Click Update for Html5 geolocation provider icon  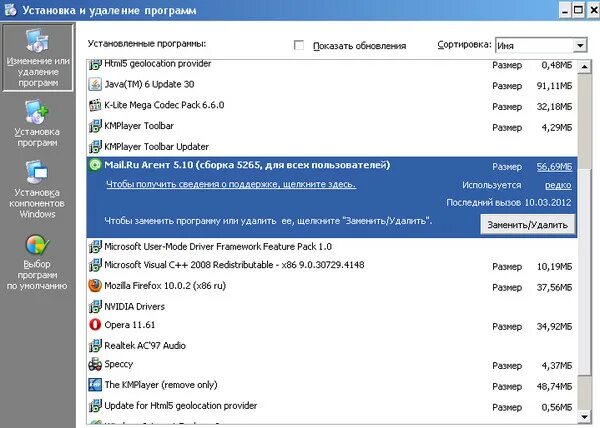[95, 406]
